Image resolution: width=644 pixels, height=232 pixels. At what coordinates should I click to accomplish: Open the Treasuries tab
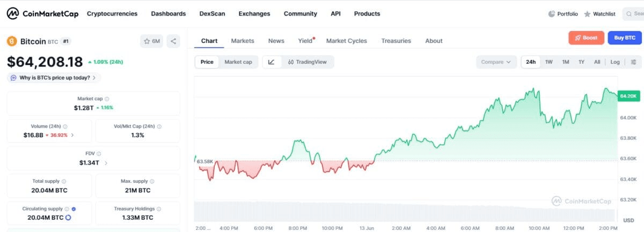[396, 41]
